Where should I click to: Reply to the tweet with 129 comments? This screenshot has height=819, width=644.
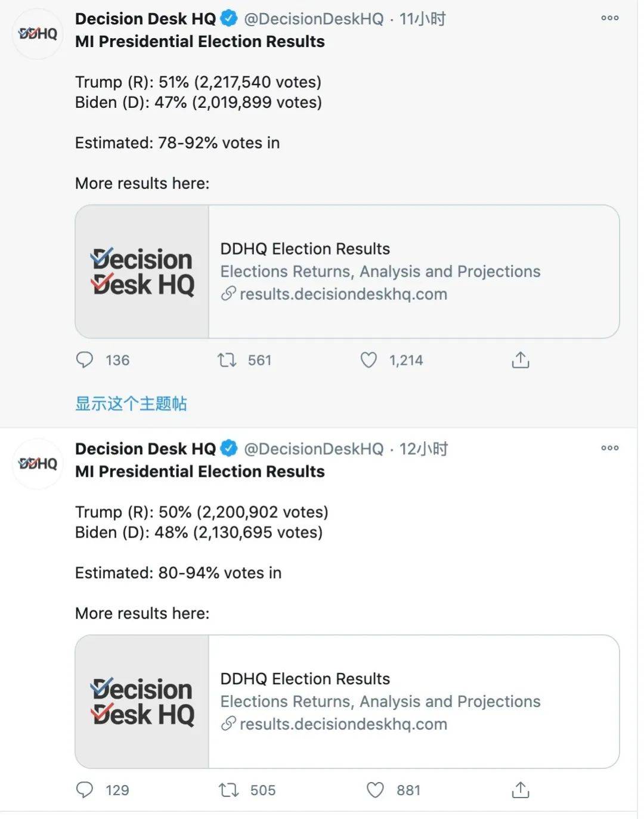pos(85,790)
